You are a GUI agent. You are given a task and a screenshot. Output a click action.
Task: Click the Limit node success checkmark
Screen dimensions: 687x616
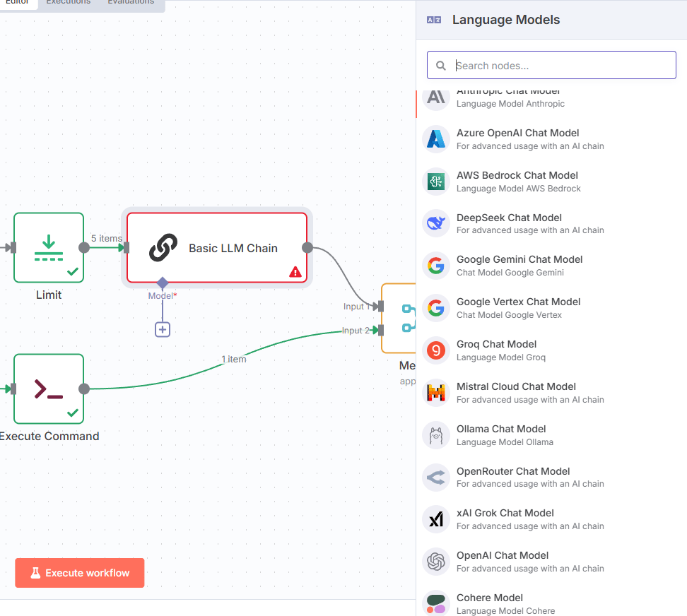[73, 272]
